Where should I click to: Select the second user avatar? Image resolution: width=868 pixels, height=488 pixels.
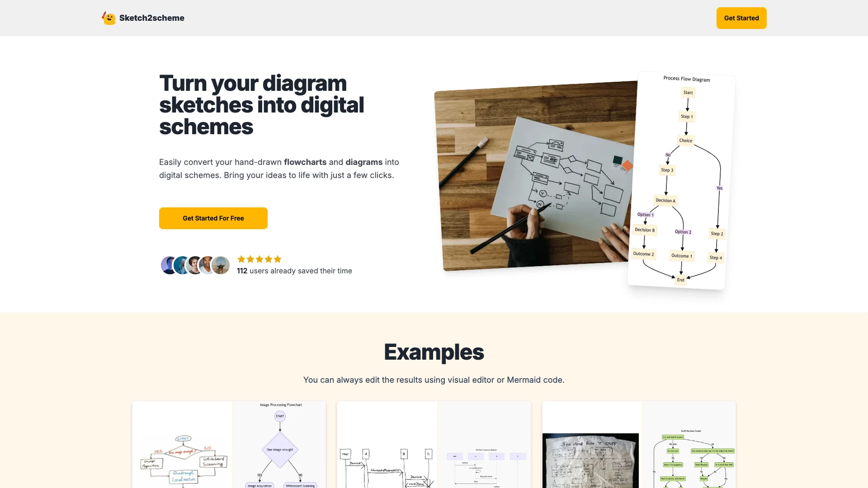182,265
